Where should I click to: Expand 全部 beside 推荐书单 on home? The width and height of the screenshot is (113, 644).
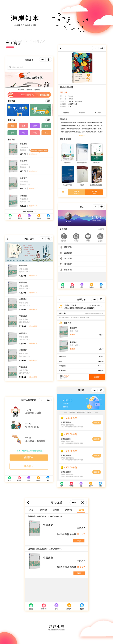click(48, 101)
